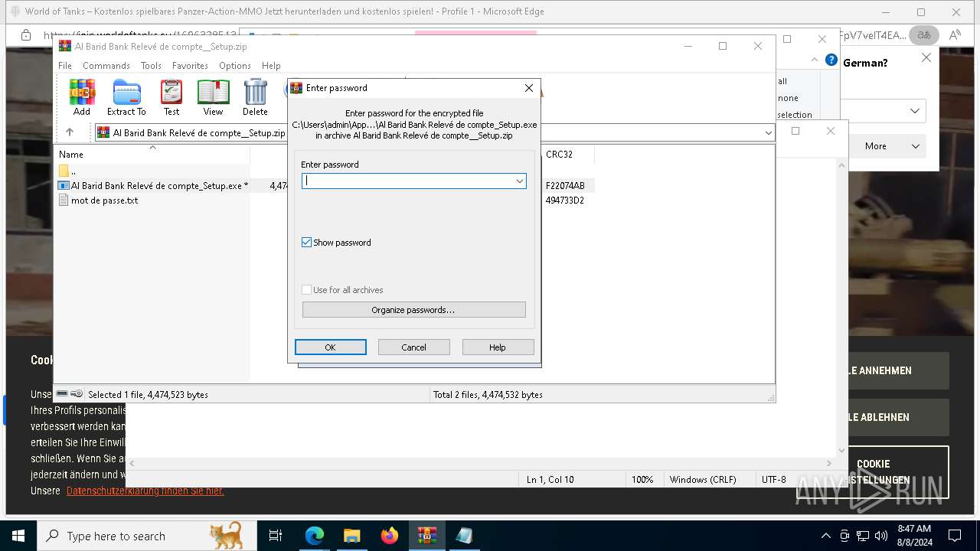The height and width of the screenshot is (551, 980).
Task: Open the Favorites menu
Action: point(190,66)
